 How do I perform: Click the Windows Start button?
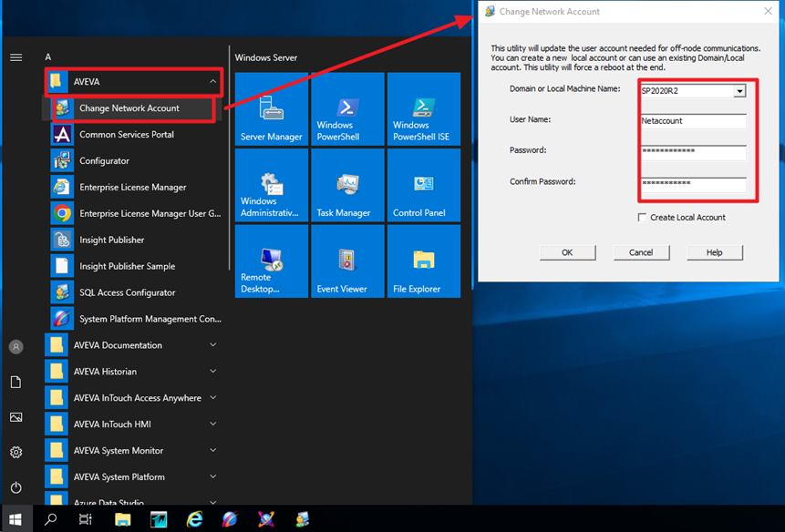[x=16, y=519]
